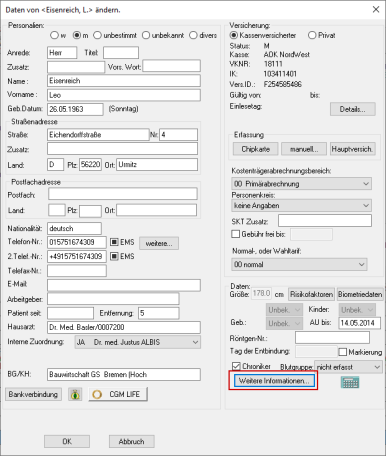Open Personenkreis dropdown keine Angaben
The height and width of the screenshot is (456, 386).
click(301, 205)
